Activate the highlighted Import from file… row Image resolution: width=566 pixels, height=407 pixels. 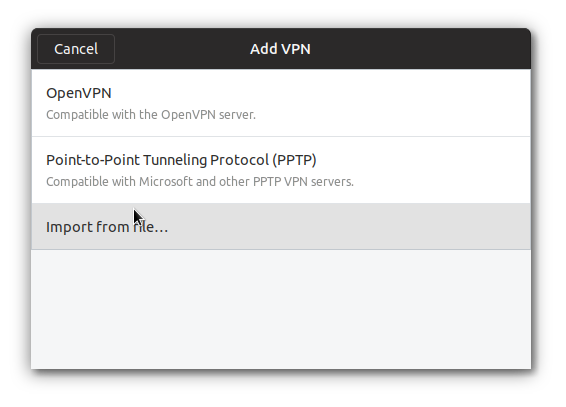coord(281,226)
